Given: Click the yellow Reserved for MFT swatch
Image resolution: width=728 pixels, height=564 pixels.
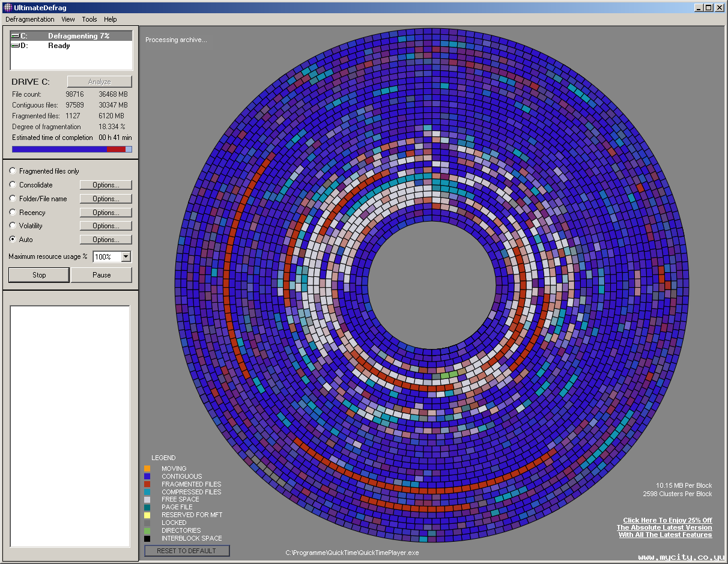Looking at the screenshot, I should pyautogui.click(x=147, y=515).
